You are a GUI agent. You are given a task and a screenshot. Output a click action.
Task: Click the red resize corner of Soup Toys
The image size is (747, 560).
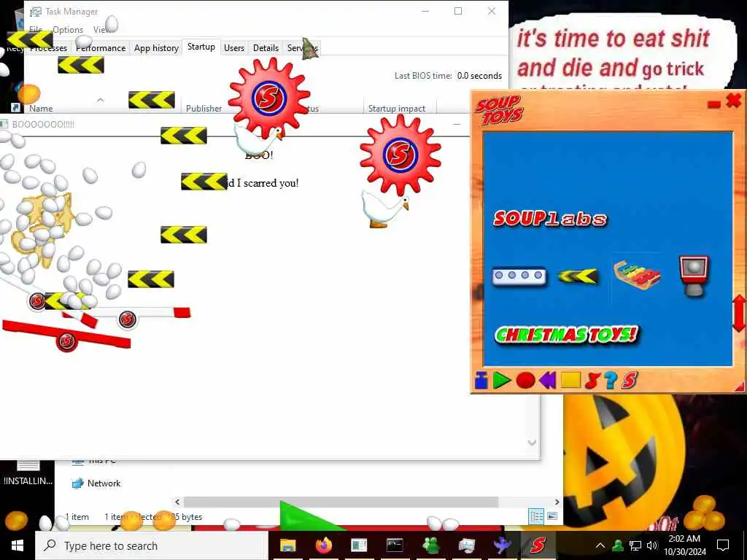coord(740,386)
